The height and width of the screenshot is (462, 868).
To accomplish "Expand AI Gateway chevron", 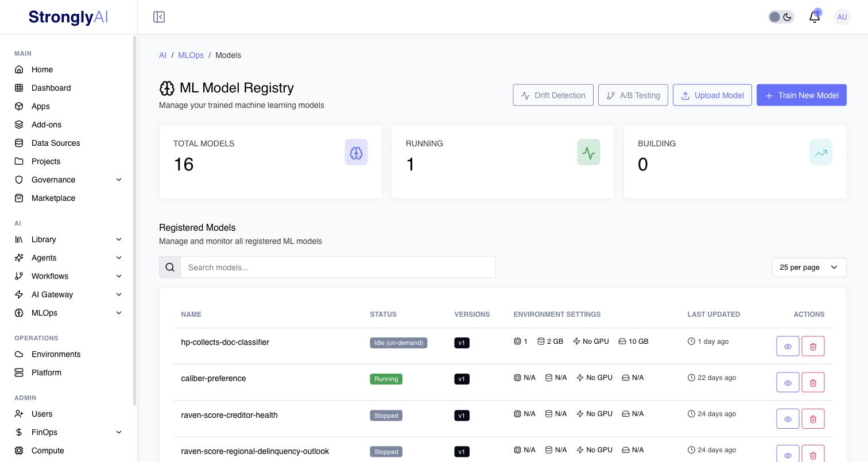I will click(119, 294).
